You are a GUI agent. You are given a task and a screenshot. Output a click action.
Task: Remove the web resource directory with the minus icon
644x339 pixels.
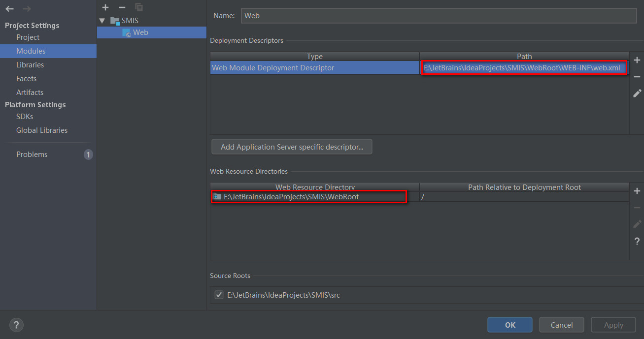tap(637, 208)
